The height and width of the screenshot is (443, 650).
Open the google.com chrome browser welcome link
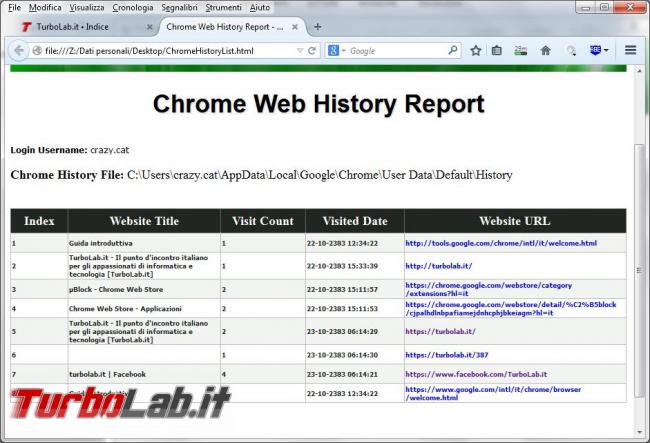(493, 393)
